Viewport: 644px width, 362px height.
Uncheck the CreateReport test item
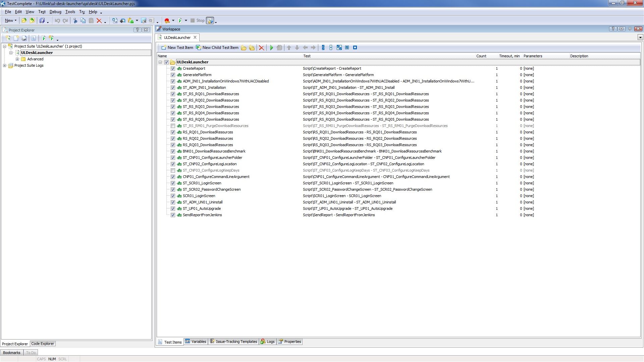coord(173,68)
